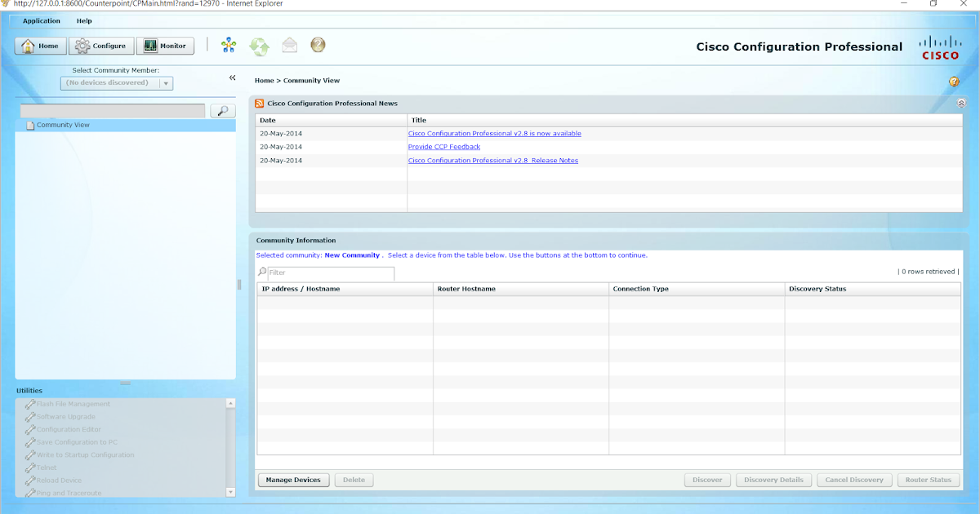Click the Telnet wrench icon
980x514 pixels.
pos(29,467)
